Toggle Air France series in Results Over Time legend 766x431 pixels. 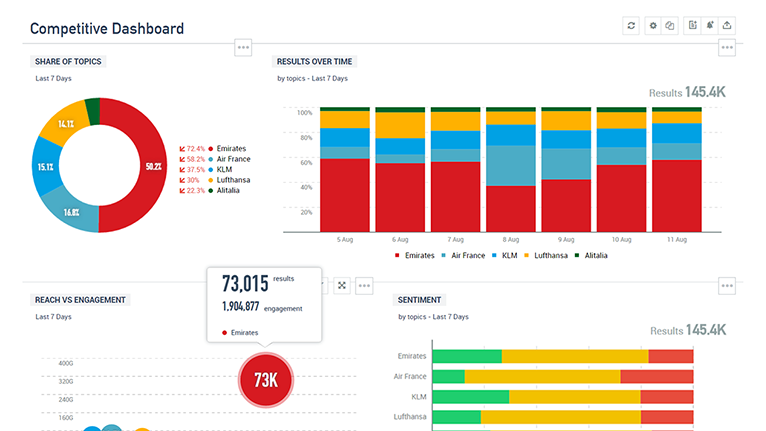point(463,256)
